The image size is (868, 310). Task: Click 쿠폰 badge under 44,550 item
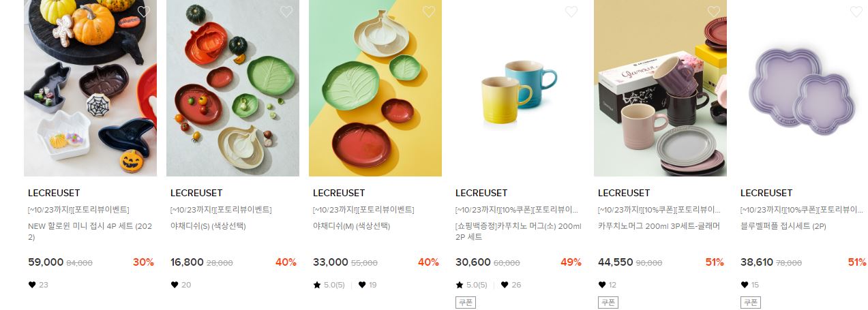tap(608, 303)
